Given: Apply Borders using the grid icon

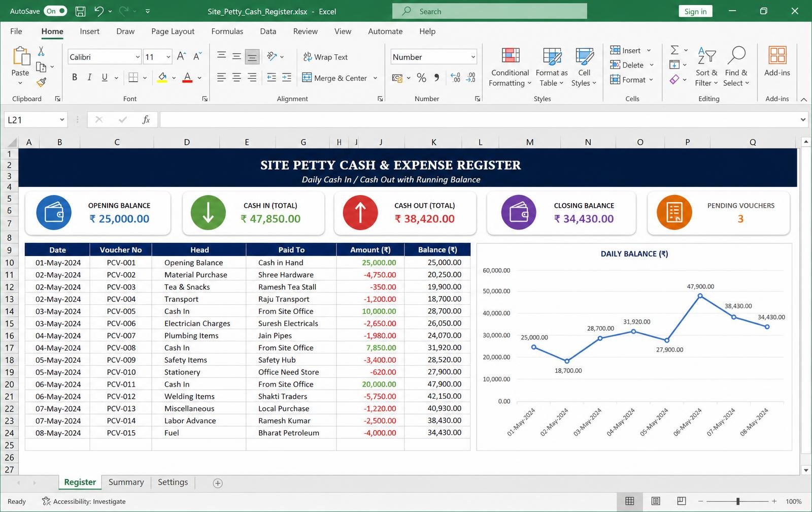Looking at the screenshot, I should point(133,77).
